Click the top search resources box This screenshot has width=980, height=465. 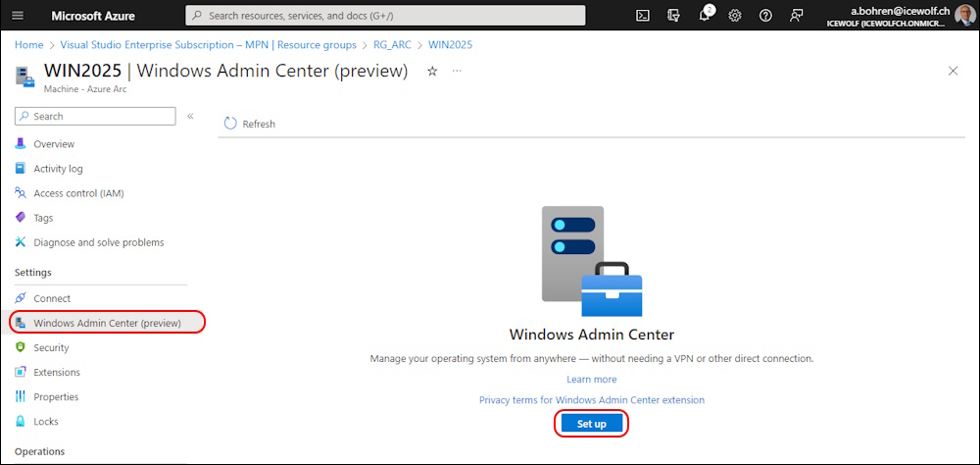pyautogui.click(x=385, y=16)
